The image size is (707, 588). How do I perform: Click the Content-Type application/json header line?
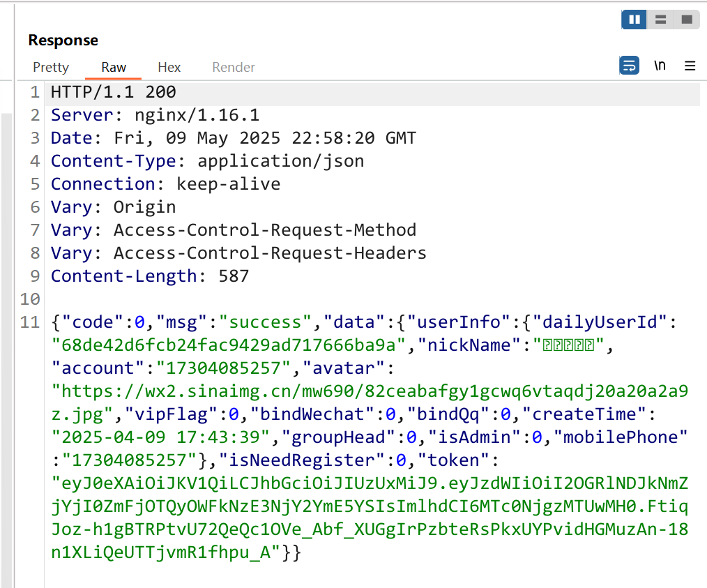point(207,161)
